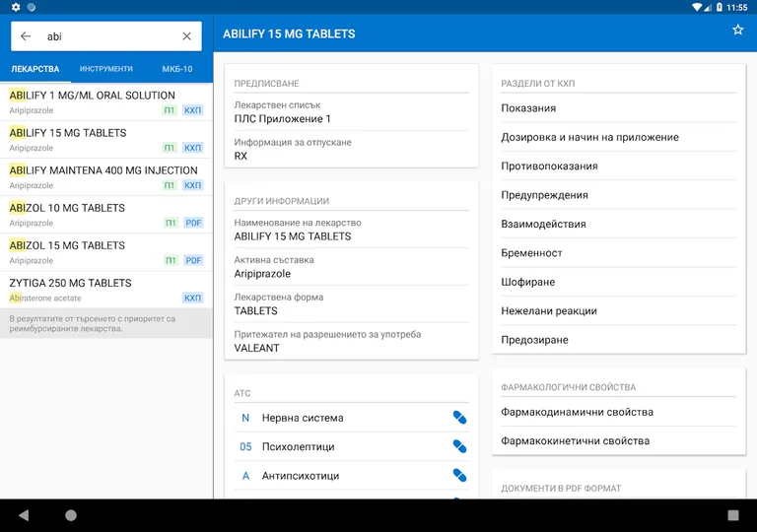This screenshot has height=532, width=757.
Task: Tap П1 badge for ABIZOL 15 MG TABLETS
Action: 172,261
